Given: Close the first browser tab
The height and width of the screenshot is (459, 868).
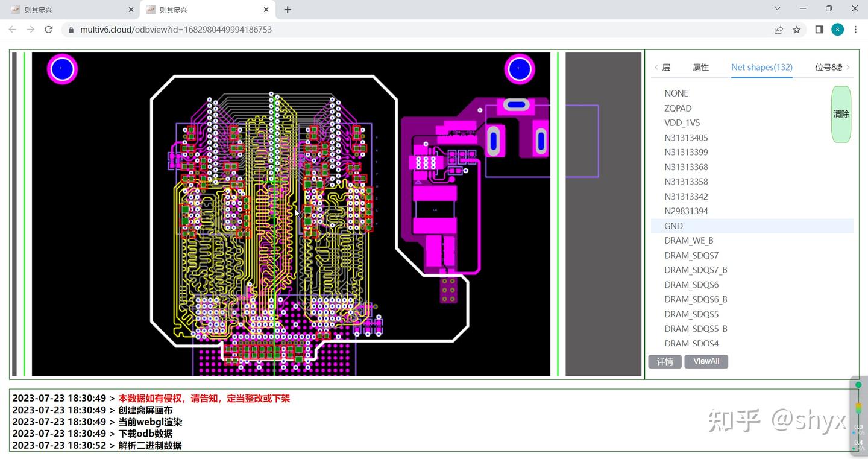Looking at the screenshot, I should tap(131, 10).
